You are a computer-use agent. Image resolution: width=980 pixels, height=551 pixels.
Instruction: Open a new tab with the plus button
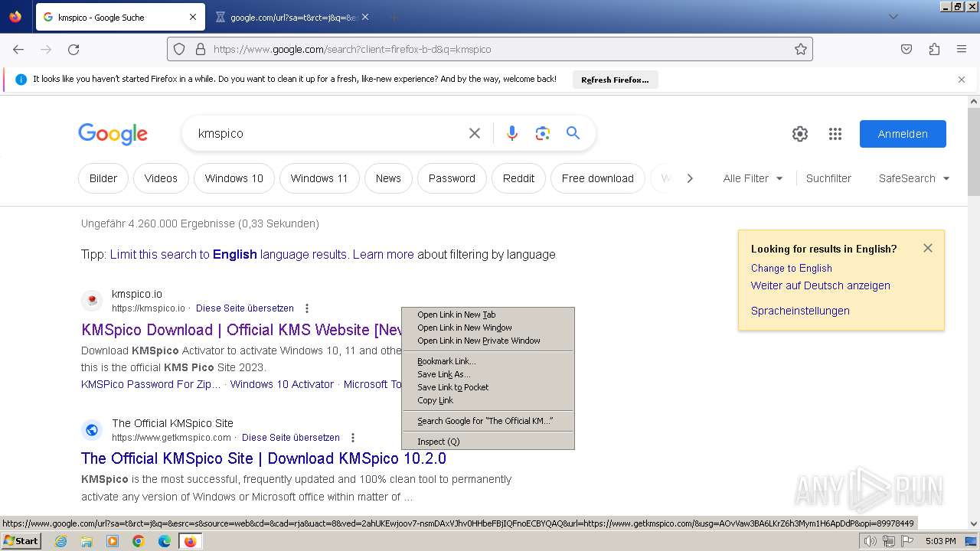coord(394,17)
